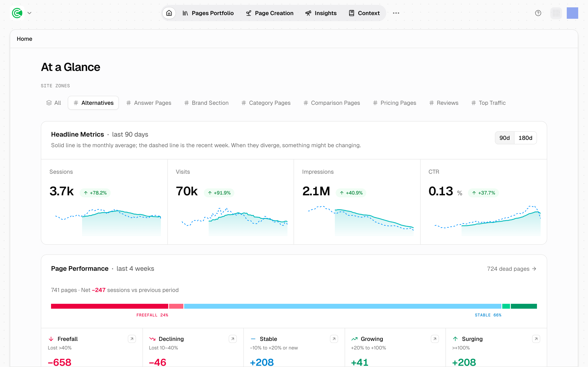
Task: Open Stable details with its arrow icon
Action: click(x=334, y=339)
